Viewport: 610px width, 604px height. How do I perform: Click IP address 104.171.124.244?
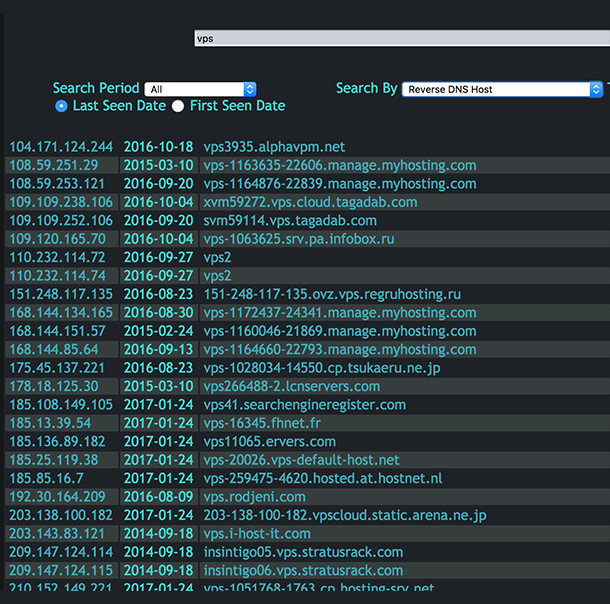tap(61, 147)
